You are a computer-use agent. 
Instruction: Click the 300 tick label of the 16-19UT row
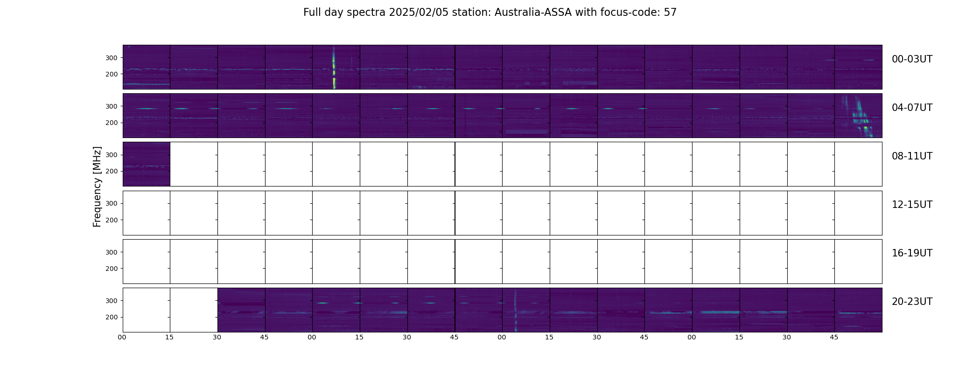coord(112,252)
